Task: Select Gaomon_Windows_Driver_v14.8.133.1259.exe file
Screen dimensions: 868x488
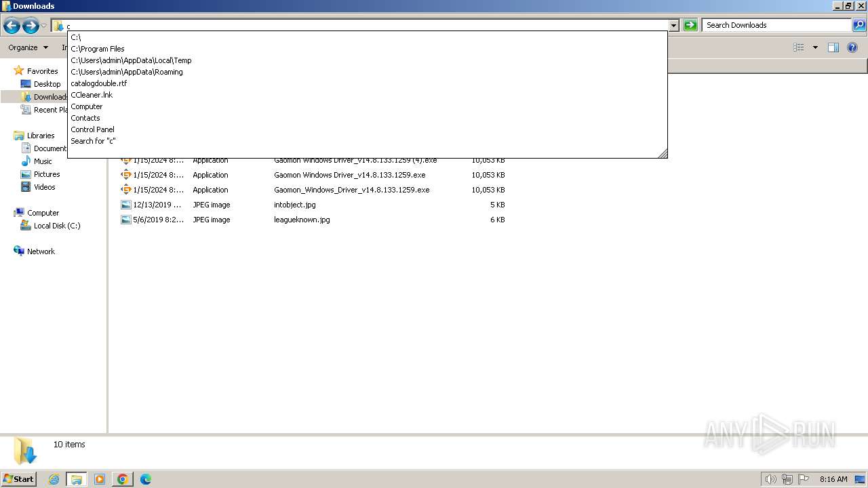Action: [x=352, y=190]
